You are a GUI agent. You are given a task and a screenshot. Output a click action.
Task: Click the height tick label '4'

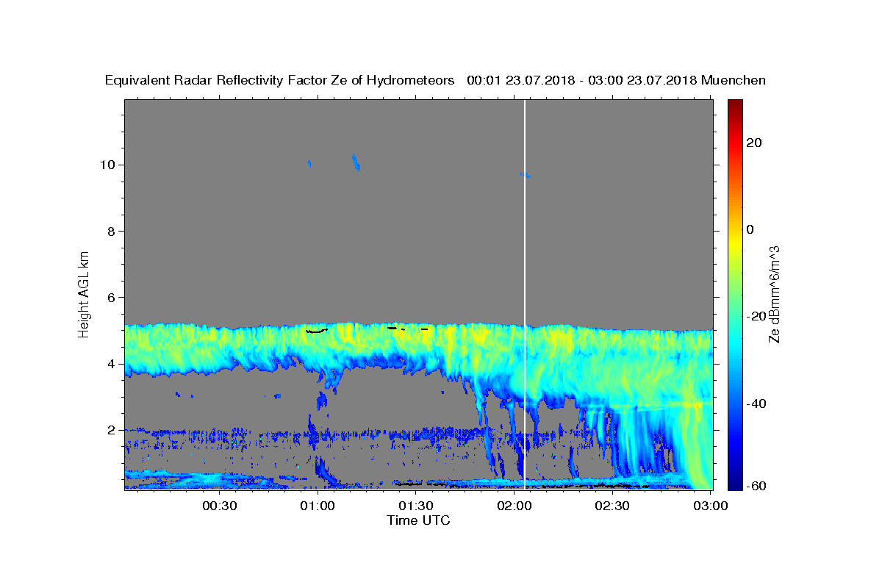click(x=112, y=364)
